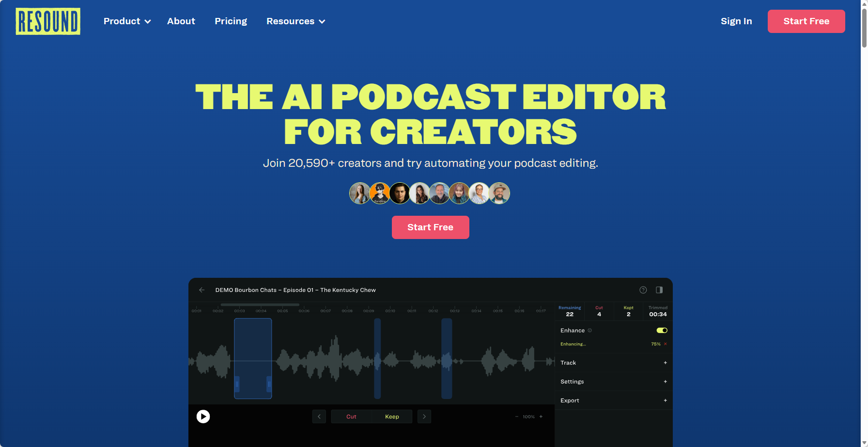The width and height of the screenshot is (868, 447).
Task: Play the demo episode audio
Action: pyautogui.click(x=203, y=416)
